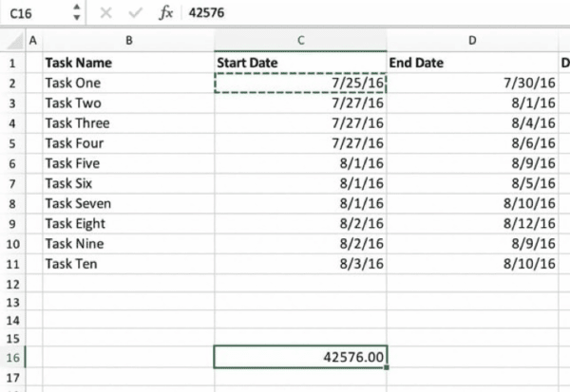The image size is (570, 392).
Task: Select column D header
Action: tap(472, 41)
